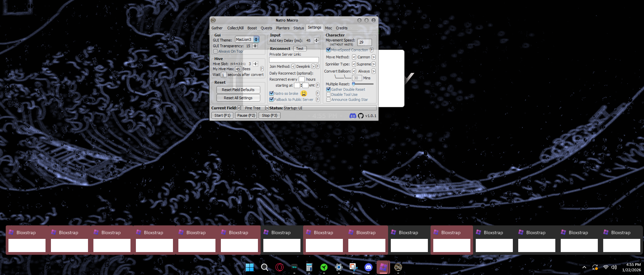Screen dimensions: 644x275
Task: Open Windows Settings gear in taskbar
Action: tap(339, 268)
